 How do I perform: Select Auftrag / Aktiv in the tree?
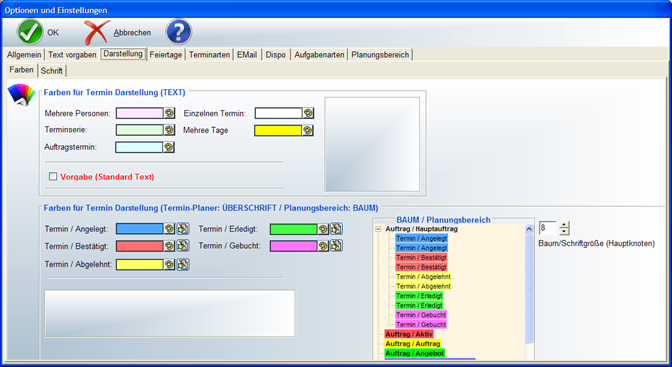[409, 334]
